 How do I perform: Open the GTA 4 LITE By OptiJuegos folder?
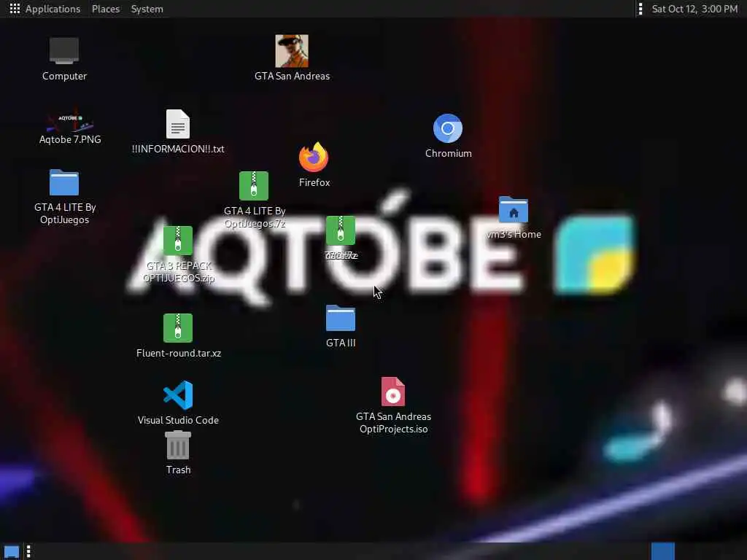(64, 182)
